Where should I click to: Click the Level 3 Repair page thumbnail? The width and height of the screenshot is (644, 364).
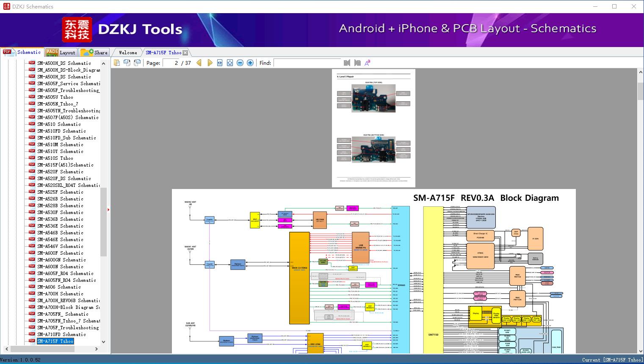[373, 128]
